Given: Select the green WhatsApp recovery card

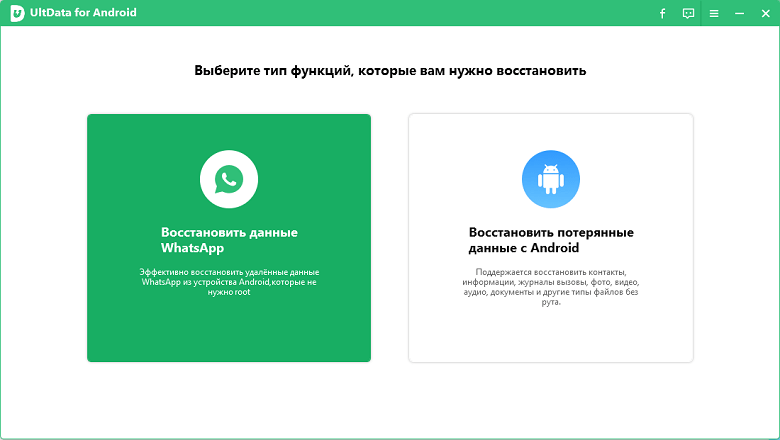Looking at the screenshot, I should click(229, 238).
